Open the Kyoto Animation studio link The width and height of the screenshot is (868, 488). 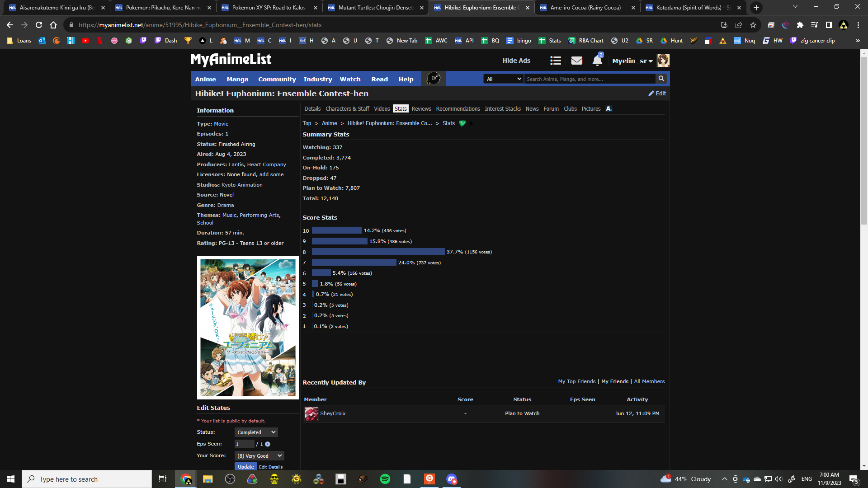pos(242,185)
